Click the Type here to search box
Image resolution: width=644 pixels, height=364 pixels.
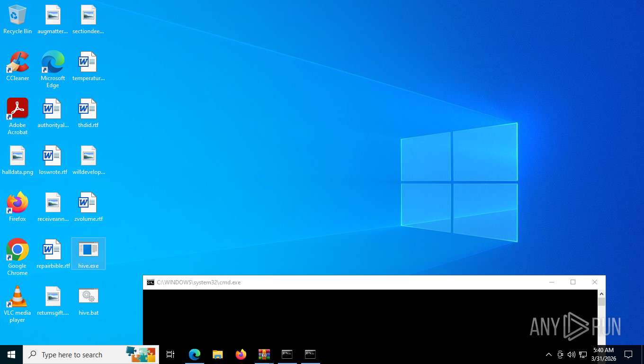91,355
